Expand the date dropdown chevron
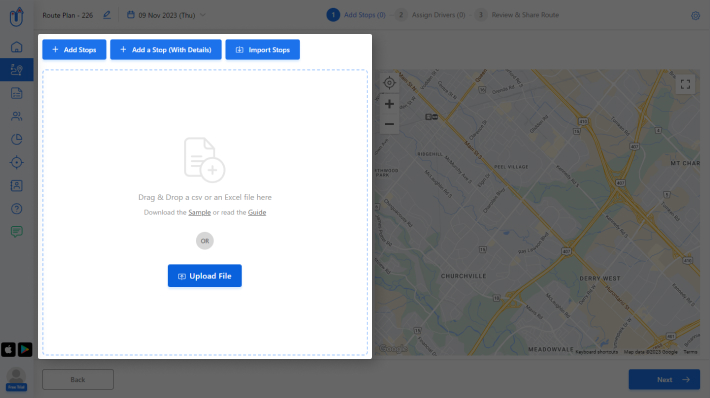 click(202, 15)
